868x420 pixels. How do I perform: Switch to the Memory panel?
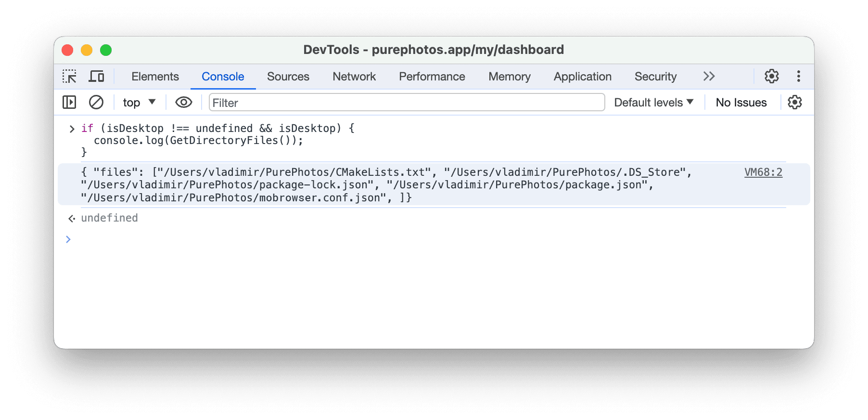tap(509, 76)
